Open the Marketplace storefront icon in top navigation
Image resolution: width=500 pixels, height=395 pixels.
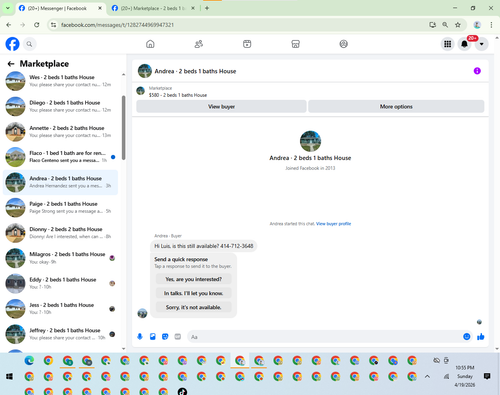point(295,44)
